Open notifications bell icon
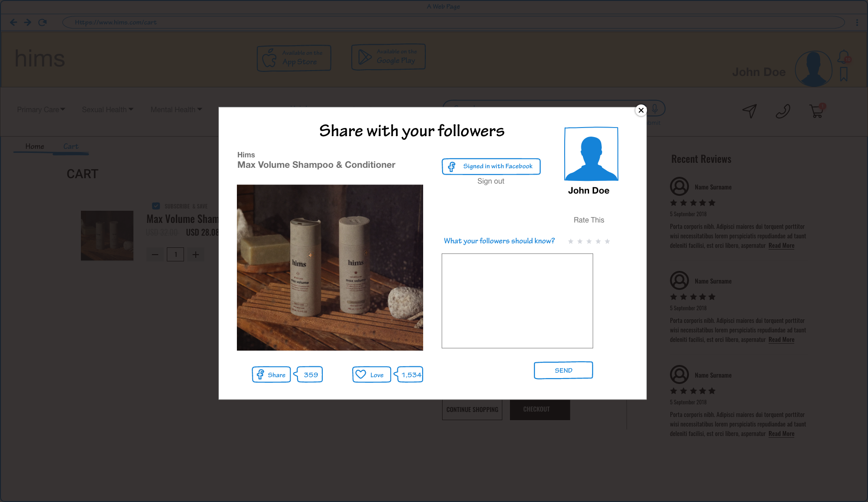868x502 pixels. pos(844,57)
